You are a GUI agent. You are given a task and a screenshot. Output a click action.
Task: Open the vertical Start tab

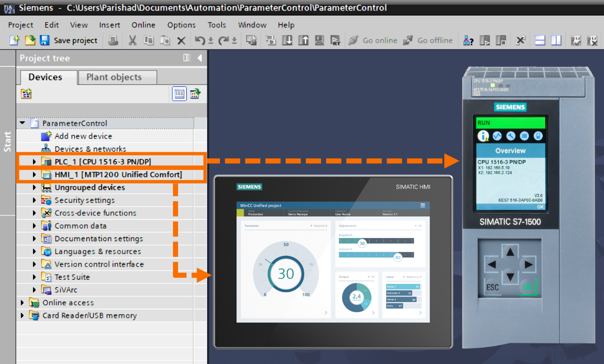pos(8,141)
